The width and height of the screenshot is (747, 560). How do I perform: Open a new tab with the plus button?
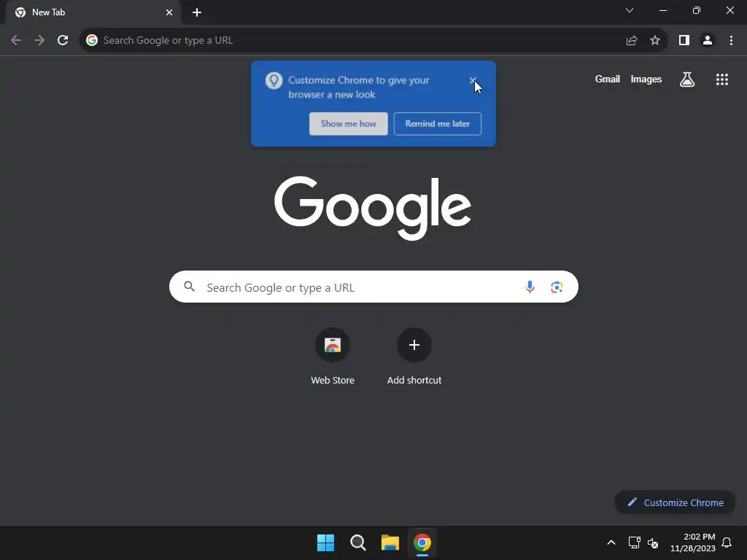point(197,12)
